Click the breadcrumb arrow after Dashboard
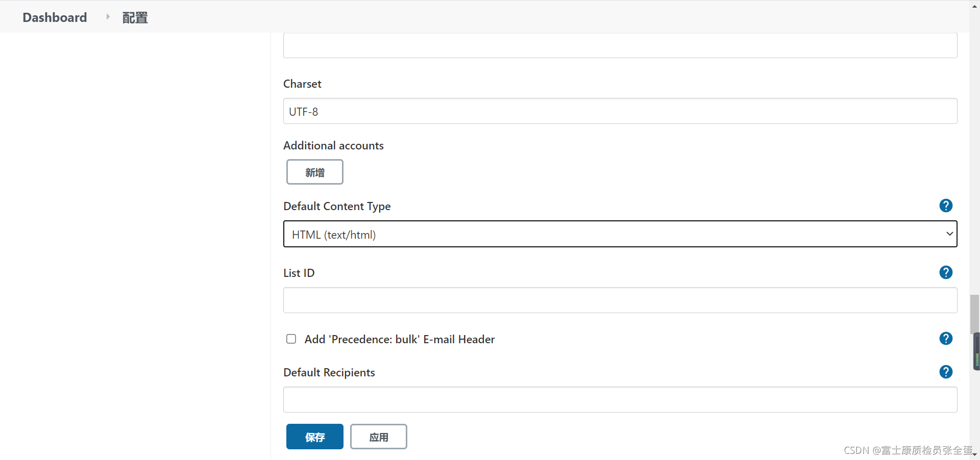The height and width of the screenshot is (460, 980). tap(108, 17)
